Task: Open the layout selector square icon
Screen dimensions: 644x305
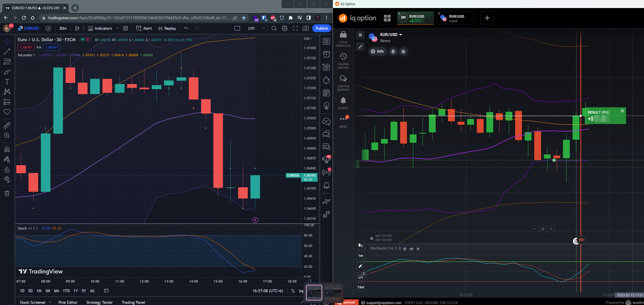Action: point(237,28)
